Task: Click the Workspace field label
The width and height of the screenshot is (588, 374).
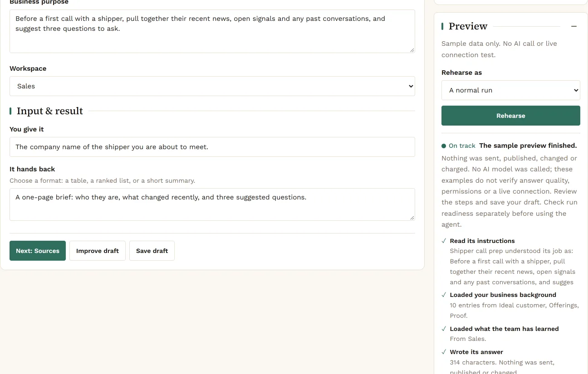Action: coord(28,68)
